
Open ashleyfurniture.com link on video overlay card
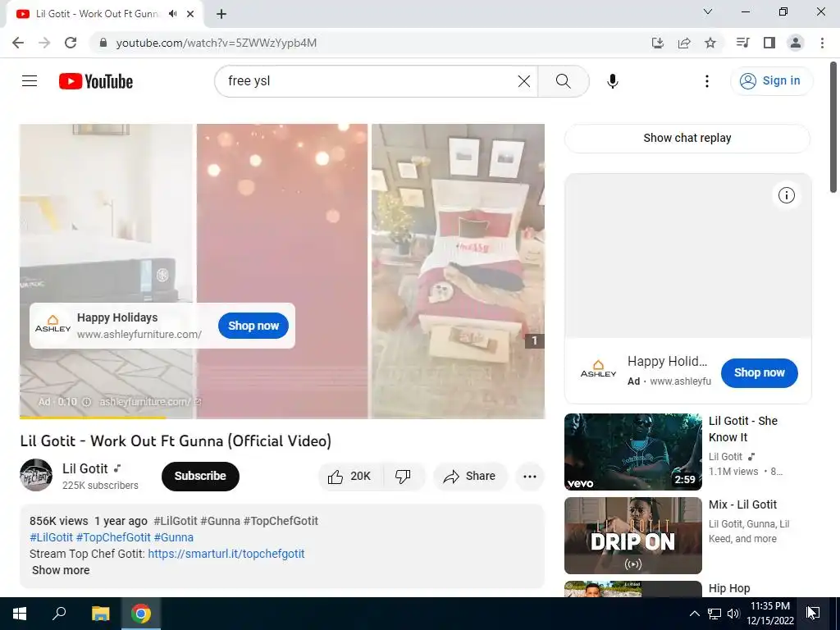click(139, 335)
